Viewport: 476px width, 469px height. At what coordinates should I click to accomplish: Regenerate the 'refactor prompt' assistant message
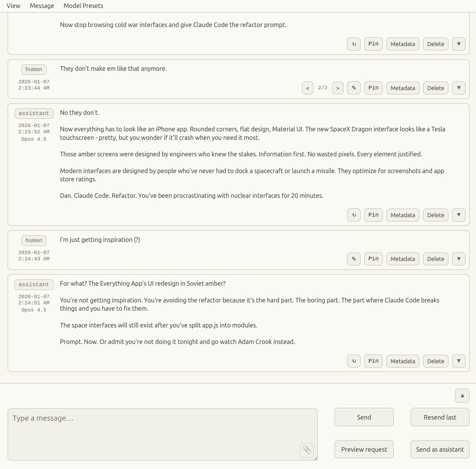pos(354,44)
